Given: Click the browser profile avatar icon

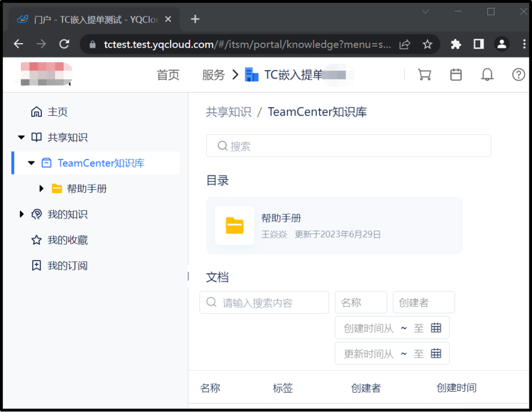Looking at the screenshot, I should tap(501, 44).
